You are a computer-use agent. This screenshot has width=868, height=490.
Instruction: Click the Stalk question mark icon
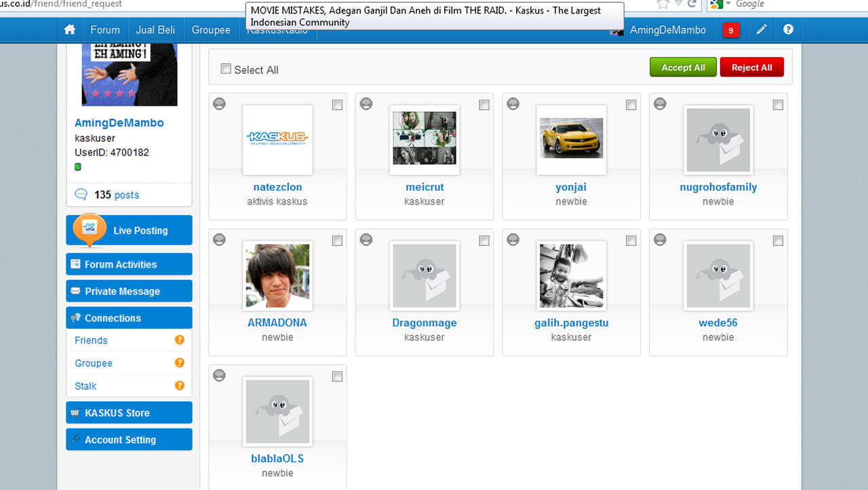pos(180,386)
